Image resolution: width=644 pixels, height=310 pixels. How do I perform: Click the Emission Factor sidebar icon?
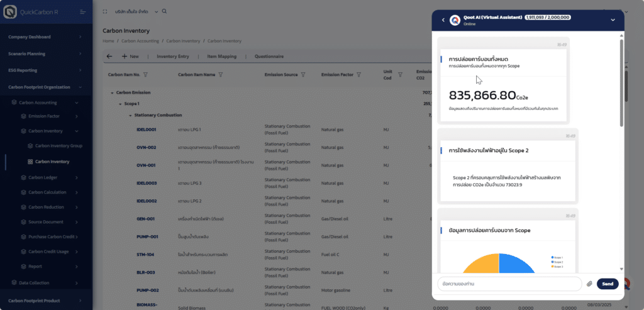(24, 116)
